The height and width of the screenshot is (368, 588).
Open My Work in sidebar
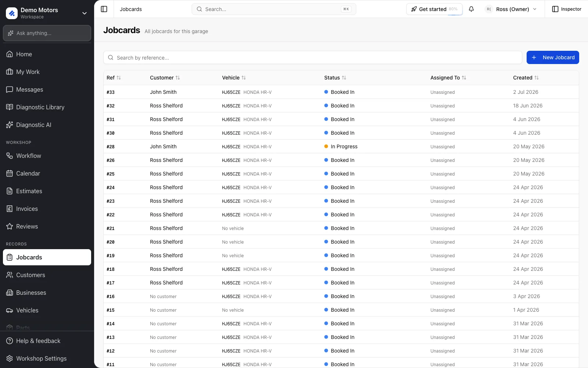47,72
